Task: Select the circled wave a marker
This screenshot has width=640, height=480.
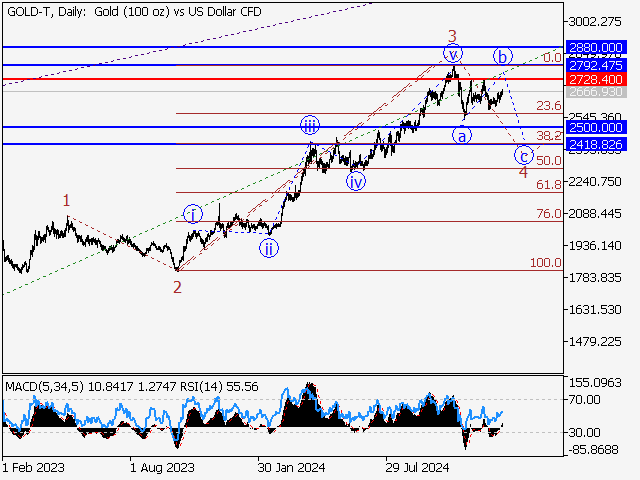Action: click(x=461, y=135)
